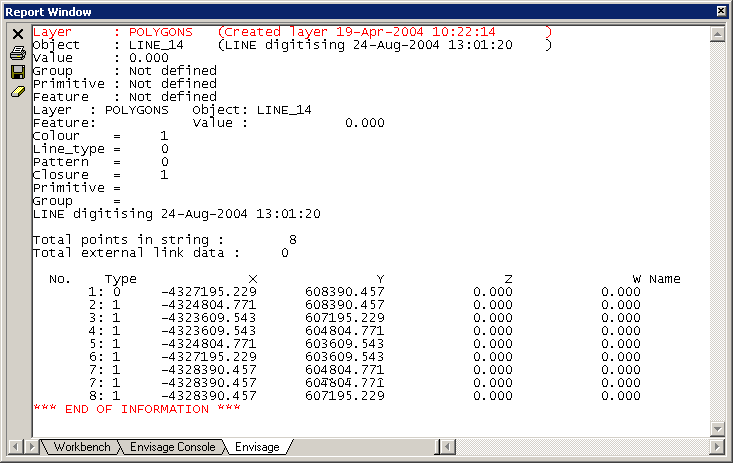Viewport: 733px width, 463px height.
Task: Click X value -4324804.771 in row 2
Action: coord(209,305)
